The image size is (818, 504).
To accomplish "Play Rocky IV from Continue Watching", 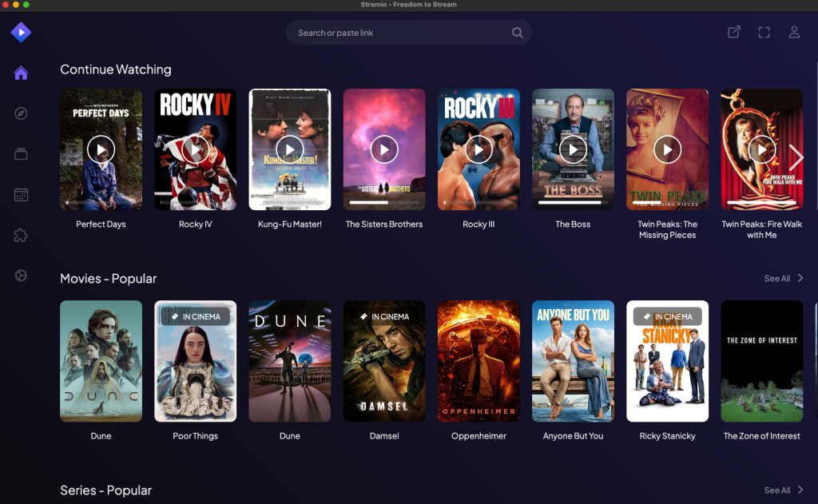I will pos(195,149).
